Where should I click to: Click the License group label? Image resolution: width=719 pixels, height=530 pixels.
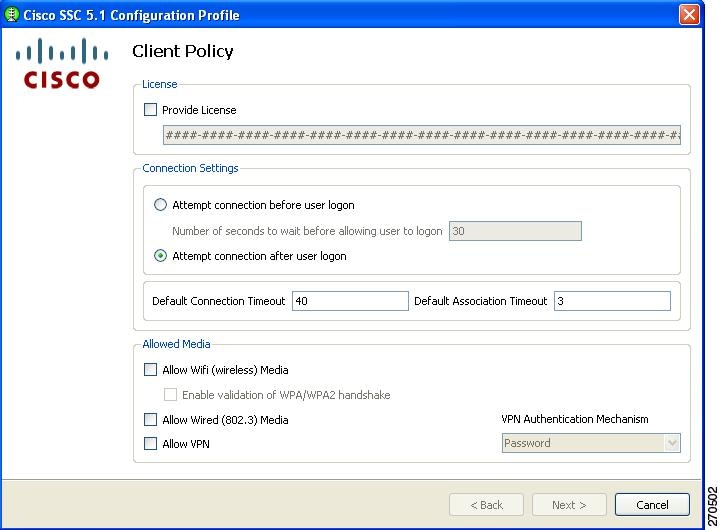click(160, 84)
